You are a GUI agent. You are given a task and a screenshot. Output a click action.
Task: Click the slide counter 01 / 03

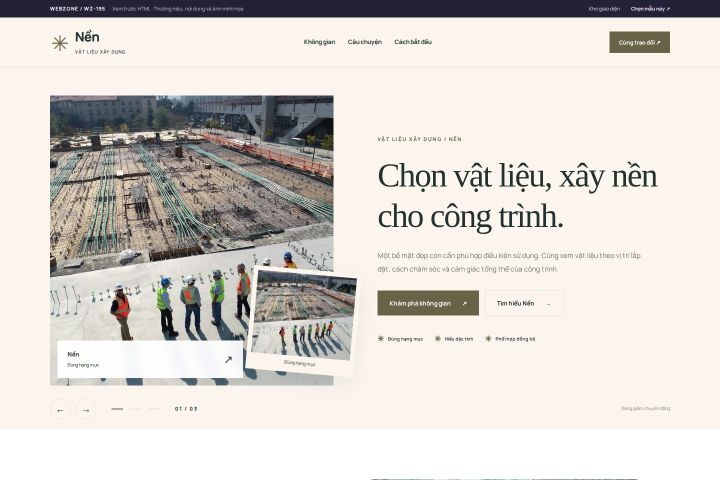pos(186,409)
